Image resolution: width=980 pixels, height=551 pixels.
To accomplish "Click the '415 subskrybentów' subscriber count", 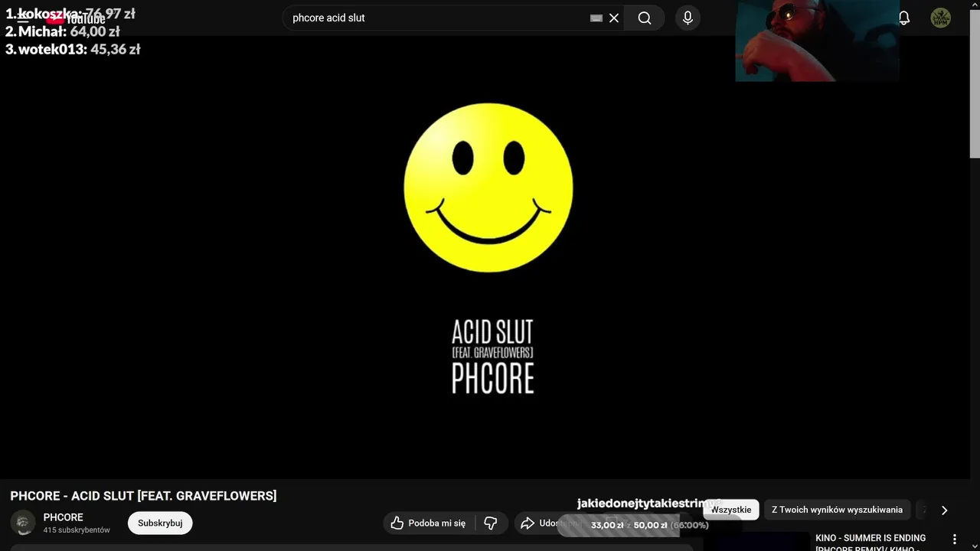I will 77,530.
